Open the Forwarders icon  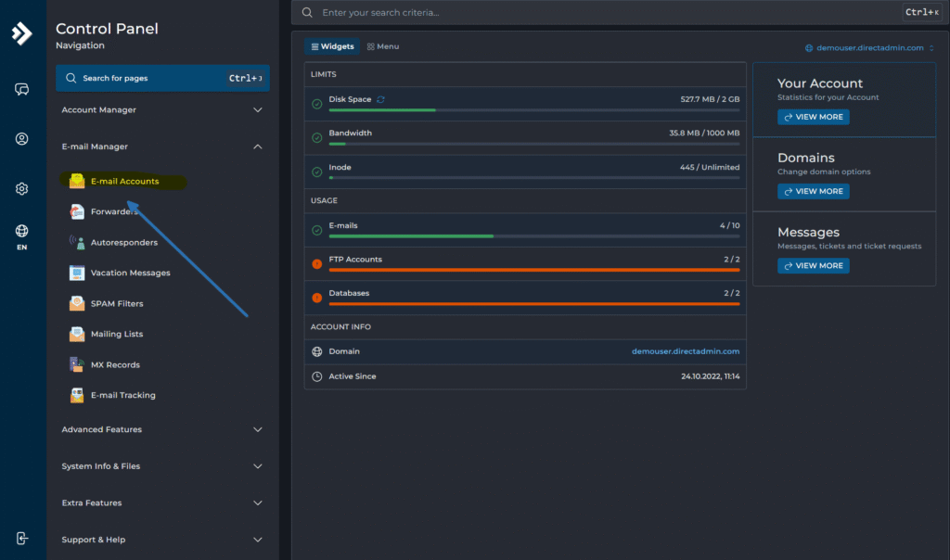(77, 212)
